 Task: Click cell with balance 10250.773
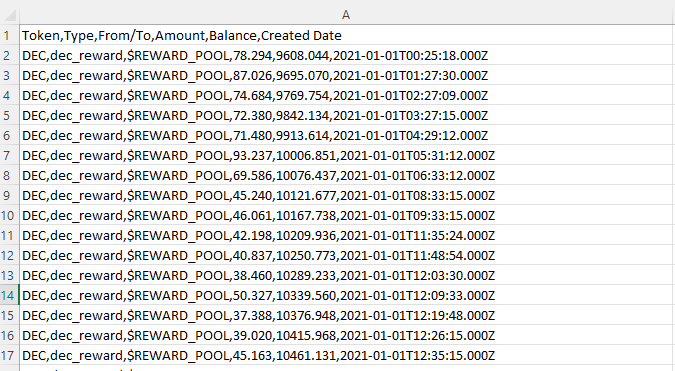tap(347, 255)
